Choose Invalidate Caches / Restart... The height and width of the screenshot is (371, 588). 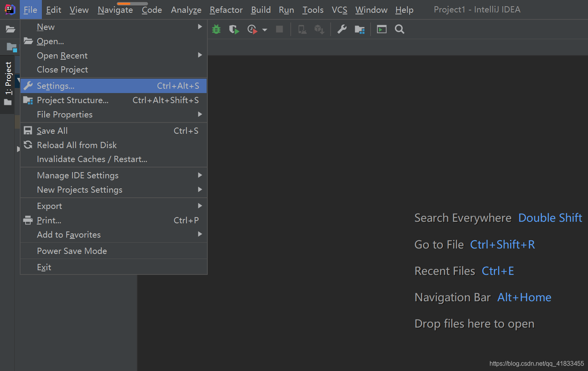(114, 159)
